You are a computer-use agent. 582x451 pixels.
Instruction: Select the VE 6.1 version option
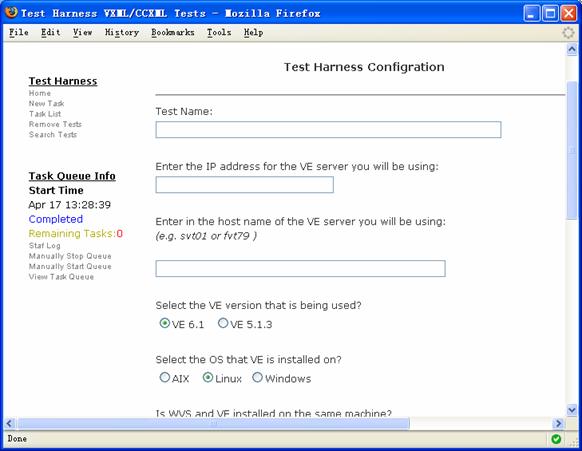pos(164,323)
